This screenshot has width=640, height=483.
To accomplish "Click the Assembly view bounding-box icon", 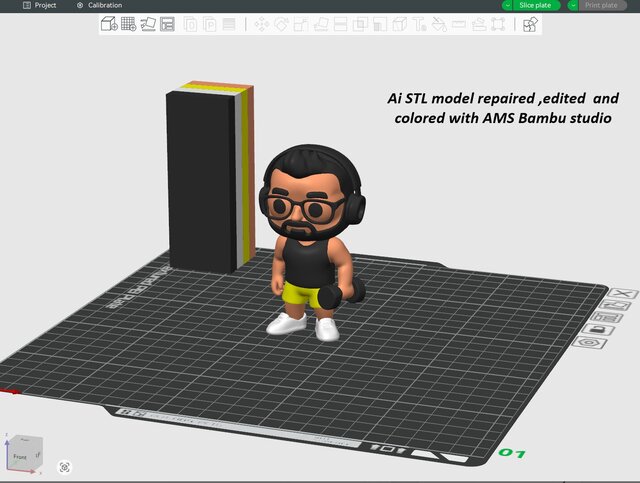I will (498, 24).
